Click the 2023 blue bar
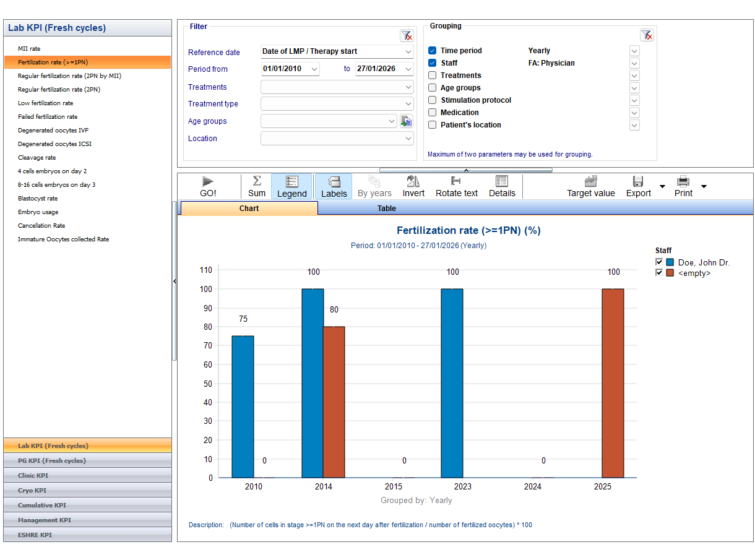Image resolution: width=755 pixels, height=560 pixels. coord(452,383)
